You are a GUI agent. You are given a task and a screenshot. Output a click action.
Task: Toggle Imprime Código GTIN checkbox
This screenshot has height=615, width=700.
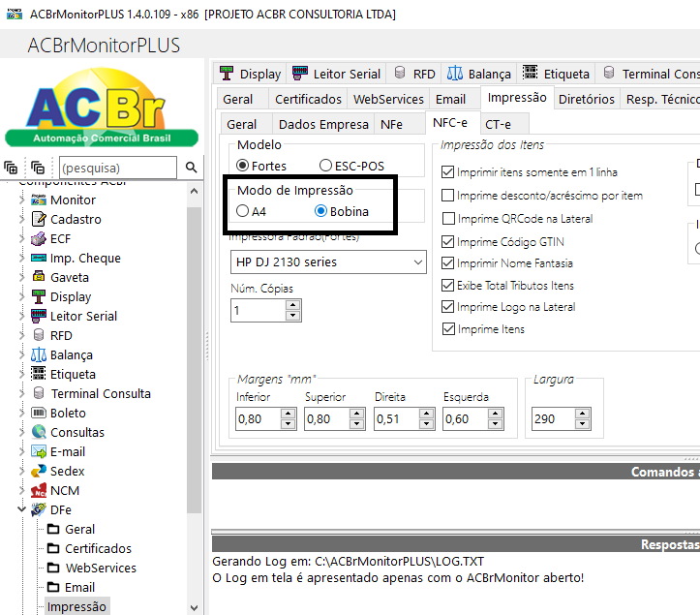[x=447, y=241]
